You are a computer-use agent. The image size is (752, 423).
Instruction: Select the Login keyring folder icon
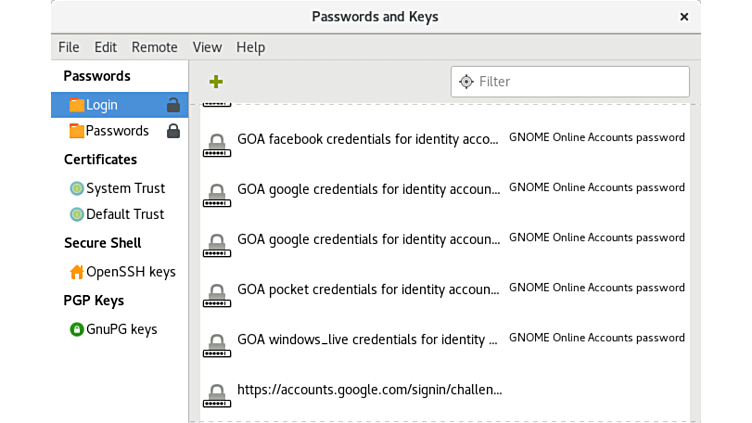click(x=77, y=105)
